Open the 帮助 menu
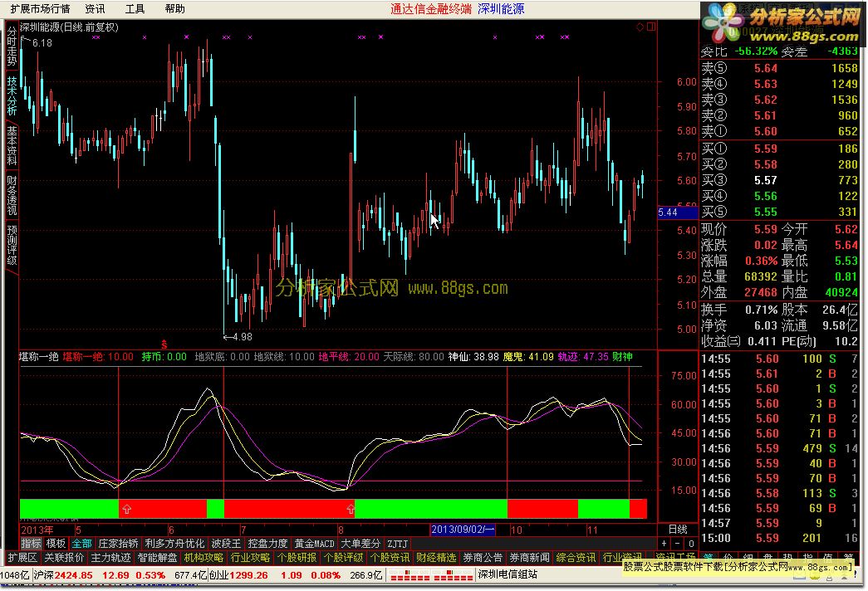 [175, 9]
